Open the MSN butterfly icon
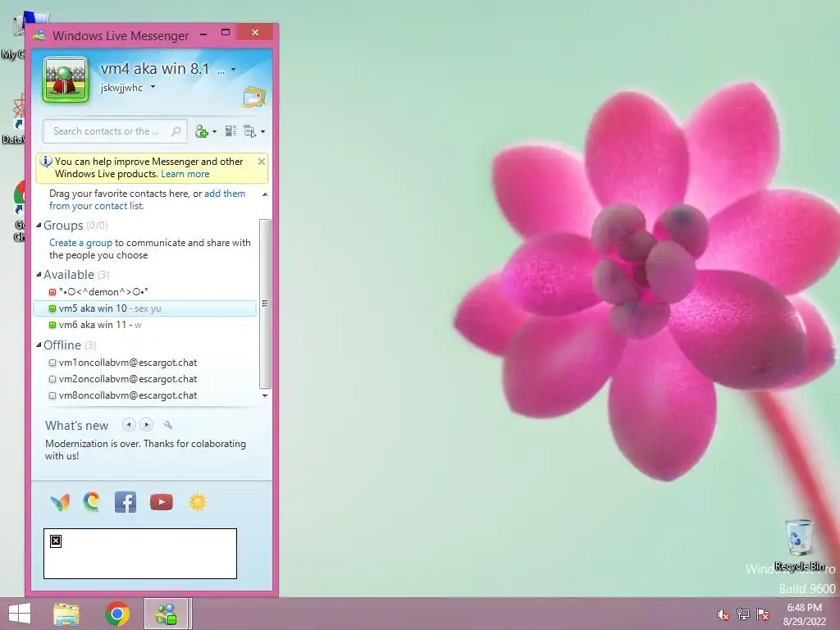840x630 pixels. pos(60,502)
